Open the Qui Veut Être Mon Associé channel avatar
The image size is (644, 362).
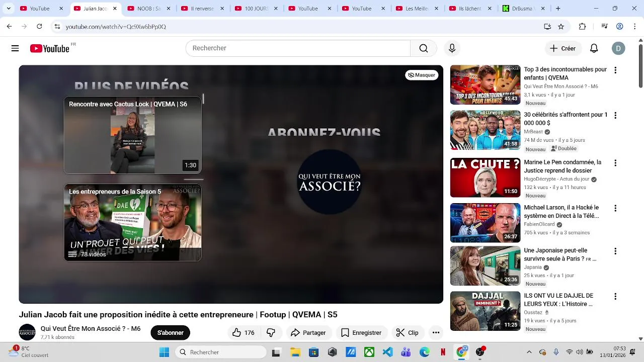click(27, 332)
